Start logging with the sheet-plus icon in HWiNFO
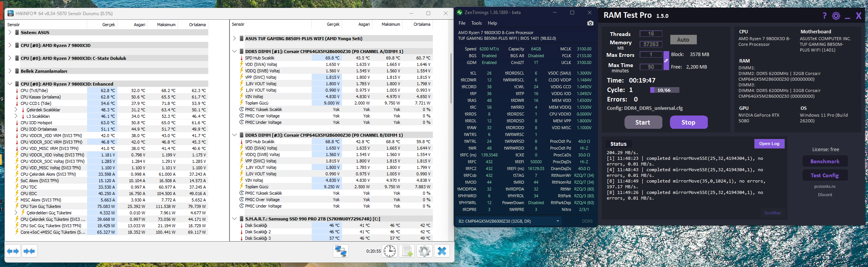Viewport: 868px width, 267px height. click(x=407, y=251)
